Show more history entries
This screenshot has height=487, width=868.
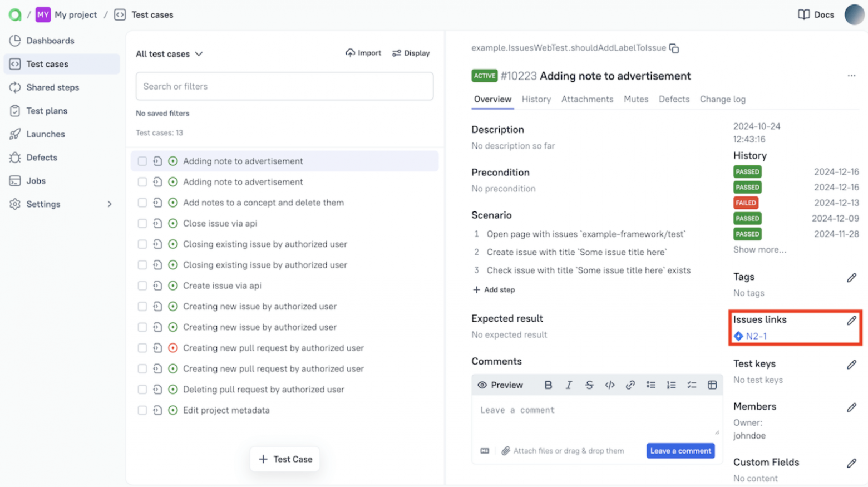tap(759, 249)
